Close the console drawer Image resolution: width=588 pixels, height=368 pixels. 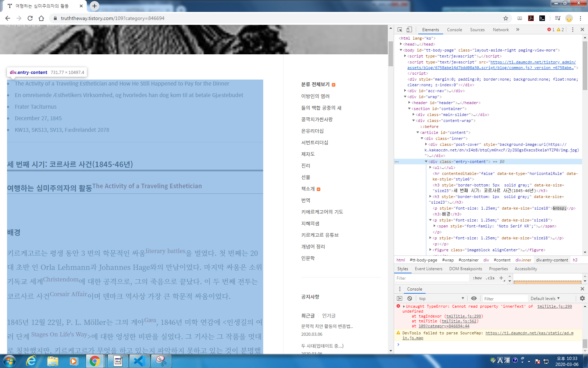[582, 289]
